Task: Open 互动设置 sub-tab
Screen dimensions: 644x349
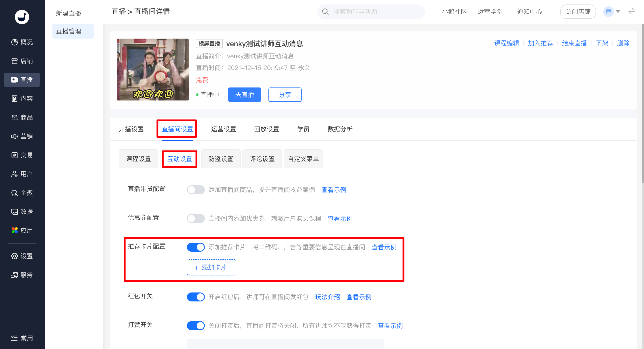Action: tap(179, 159)
